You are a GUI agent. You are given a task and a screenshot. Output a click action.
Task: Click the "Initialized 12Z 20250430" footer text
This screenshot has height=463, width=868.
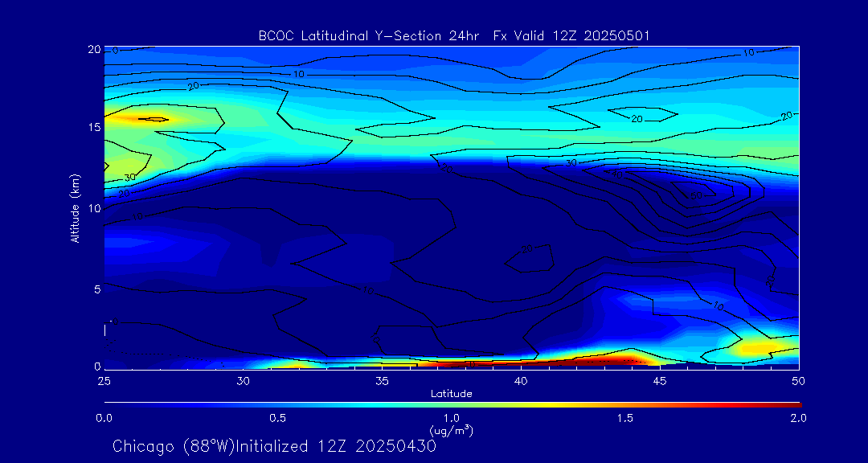(336, 446)
